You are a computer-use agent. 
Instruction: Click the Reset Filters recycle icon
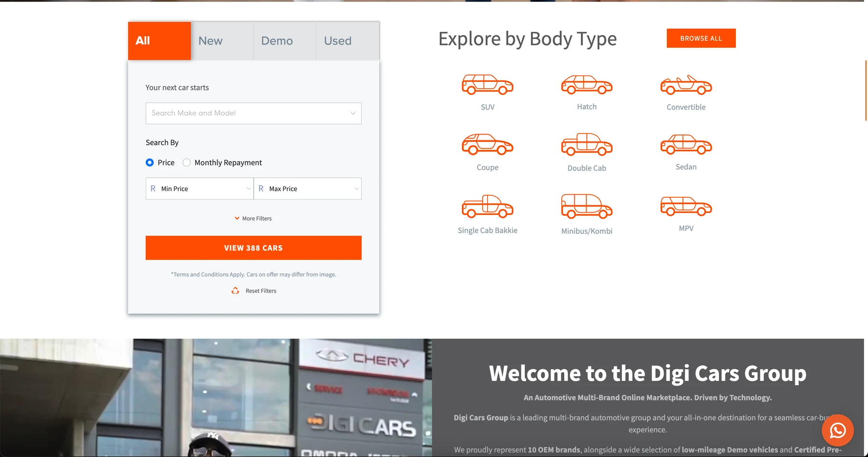(x=235, y=291)
